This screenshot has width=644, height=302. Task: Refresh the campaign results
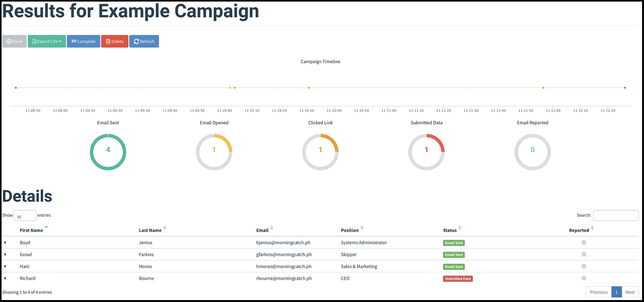pyautogui.click(x=144, y=41)
